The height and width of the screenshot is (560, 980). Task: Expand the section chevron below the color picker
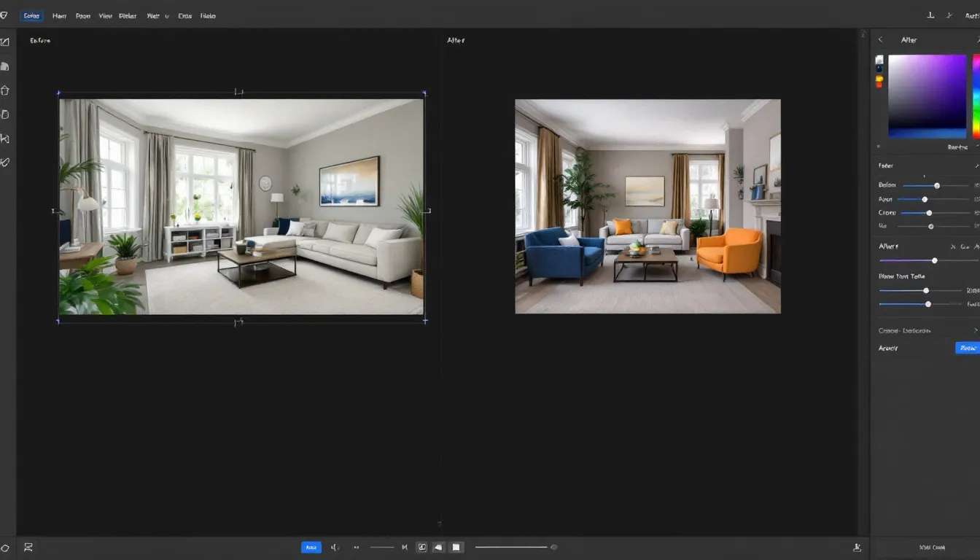coord(976,166)
